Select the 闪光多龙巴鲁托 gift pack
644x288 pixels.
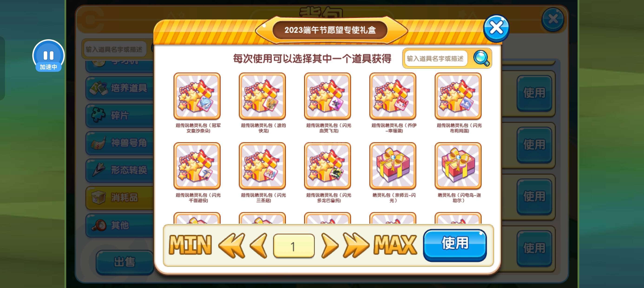pyautogui.click(x=328, y=166)
